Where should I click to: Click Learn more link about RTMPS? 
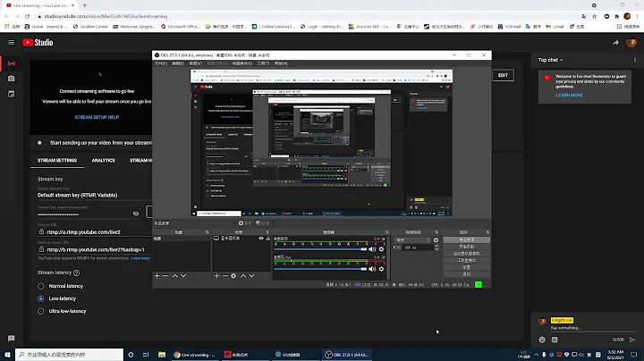click(x=140, y=258)
